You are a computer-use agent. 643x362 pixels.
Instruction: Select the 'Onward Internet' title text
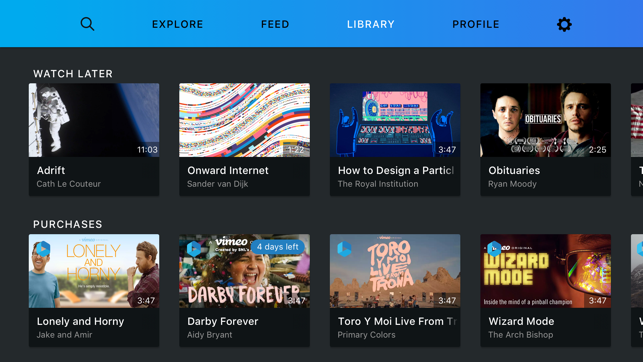tap(228, 171)
